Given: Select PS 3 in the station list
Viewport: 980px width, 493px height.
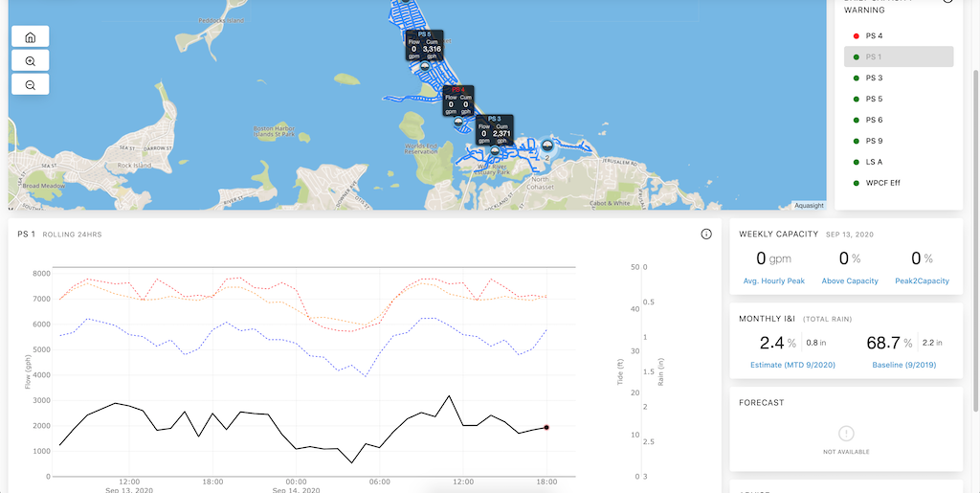Looking at the screenshot, I should (874, 78).
